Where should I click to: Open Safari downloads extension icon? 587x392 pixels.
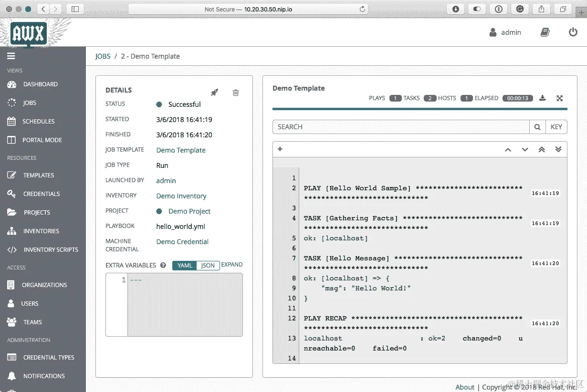tap(456, 9)
